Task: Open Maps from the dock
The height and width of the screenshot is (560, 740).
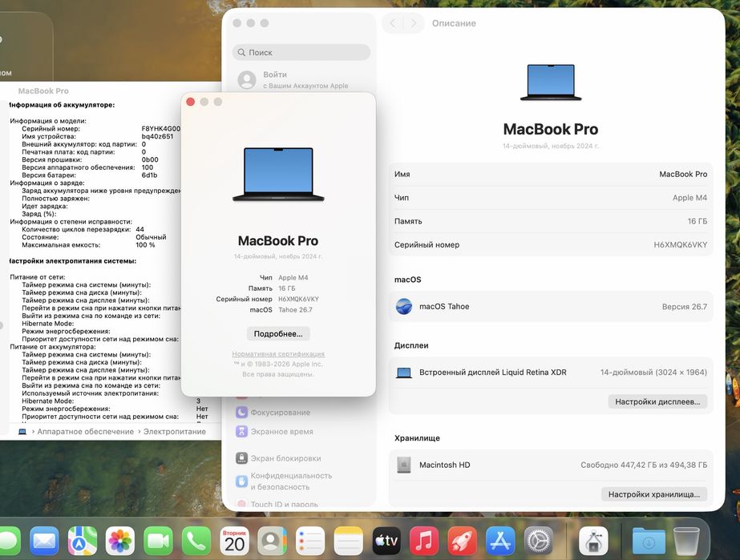Action: 82,541
